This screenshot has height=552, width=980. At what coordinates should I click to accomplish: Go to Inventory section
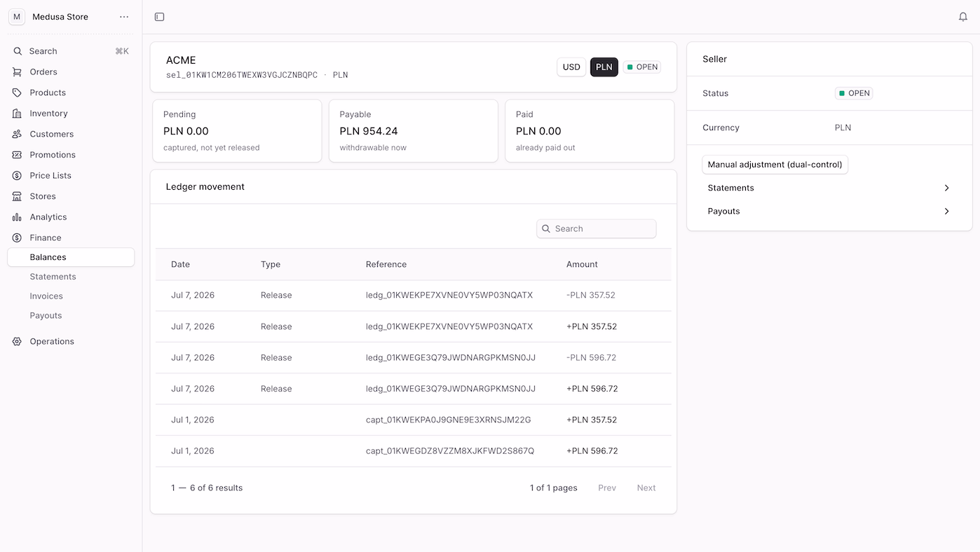point(71,113)
